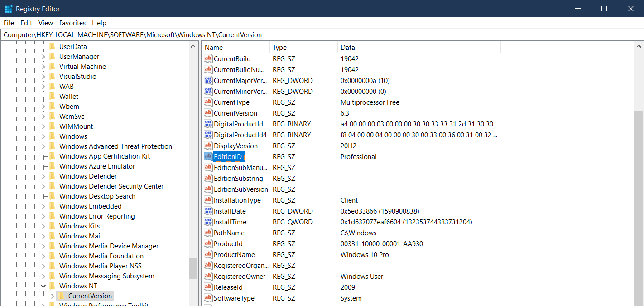
Task: Open the Favorites menu
Action: click(72, 23)
